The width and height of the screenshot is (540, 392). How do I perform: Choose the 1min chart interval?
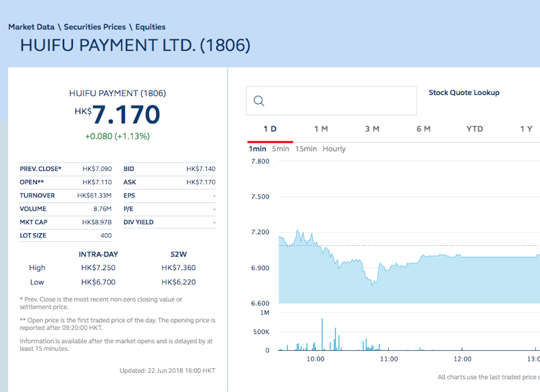pyautogui.click(x=257, y=149)
